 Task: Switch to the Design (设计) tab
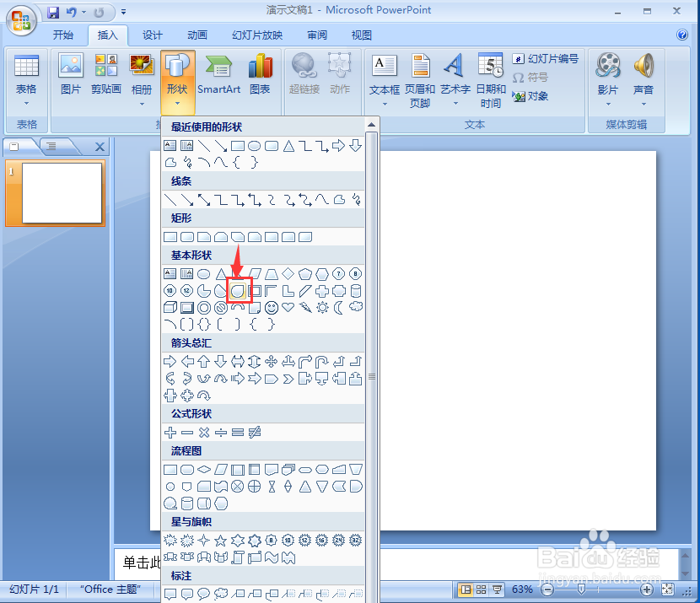coord(153,35)
